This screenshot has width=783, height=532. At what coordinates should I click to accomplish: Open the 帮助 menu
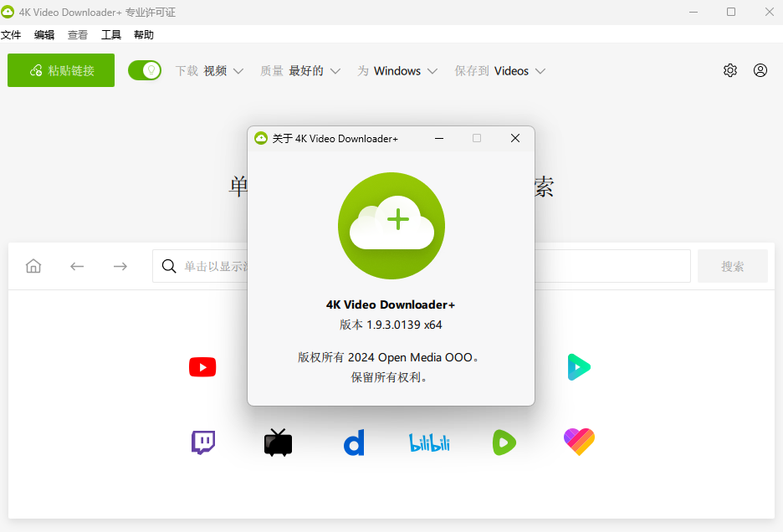pos(144,34)
